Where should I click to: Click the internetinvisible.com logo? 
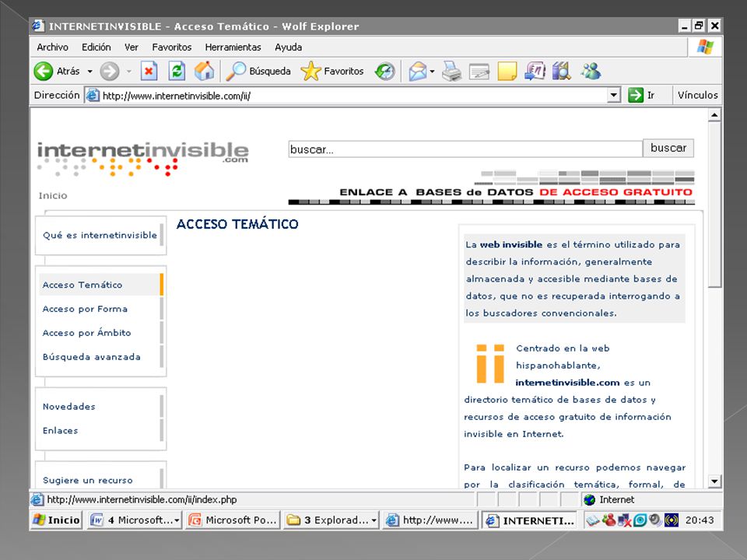[x=143, y=158]
